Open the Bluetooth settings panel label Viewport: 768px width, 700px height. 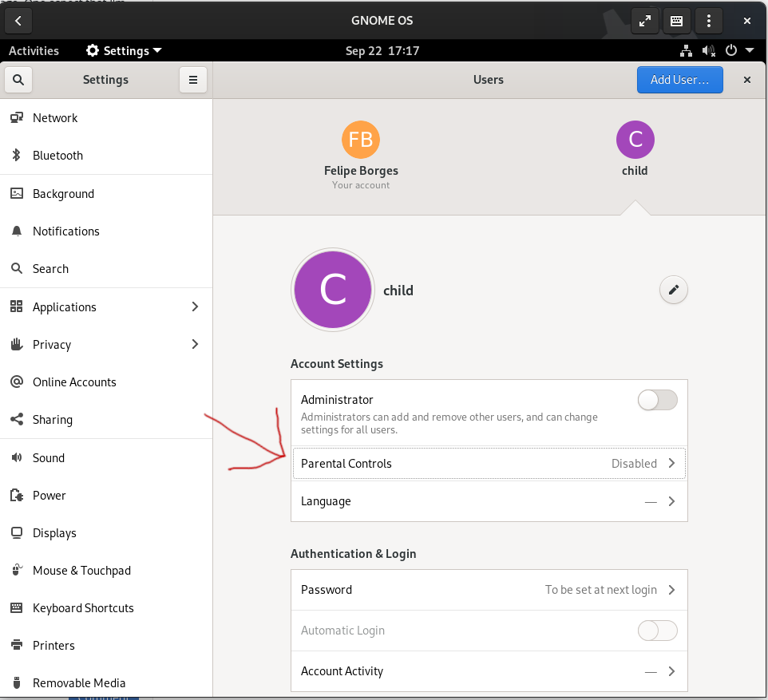pyautogui.click(x=57, y=156)
